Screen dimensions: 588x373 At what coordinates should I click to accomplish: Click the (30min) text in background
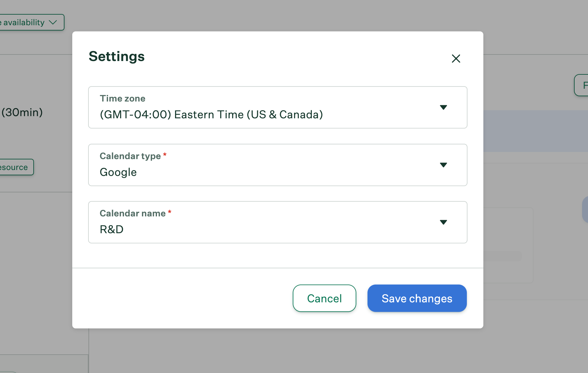pyautogui.click(x=22, y=112)
